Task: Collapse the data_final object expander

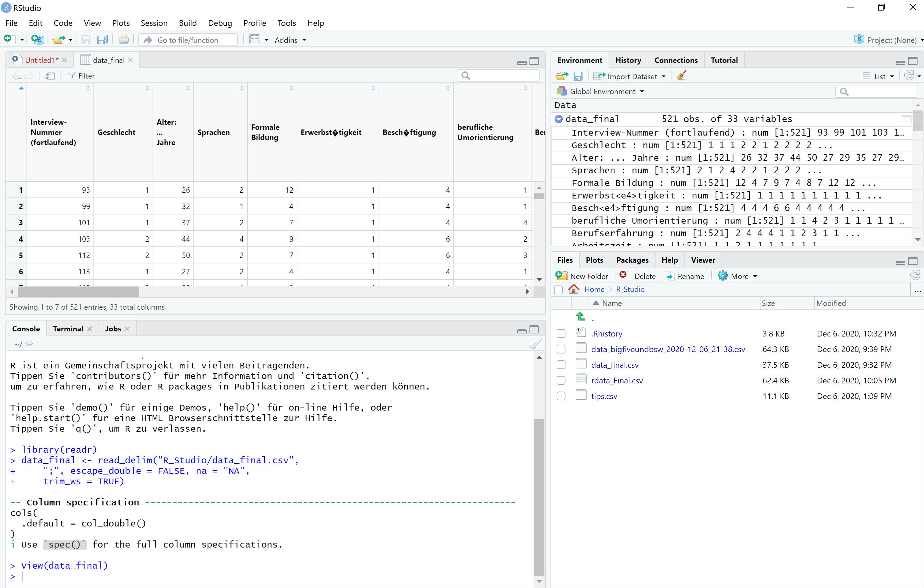Action: (559, 119)
